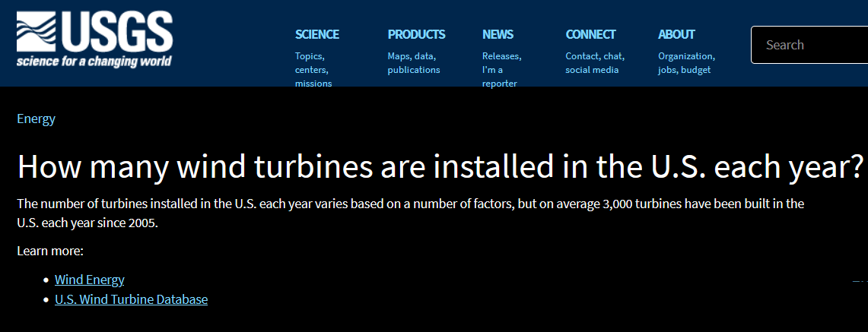
Task: Click the paragraph about 3,000 turbines
Action: 410,213
